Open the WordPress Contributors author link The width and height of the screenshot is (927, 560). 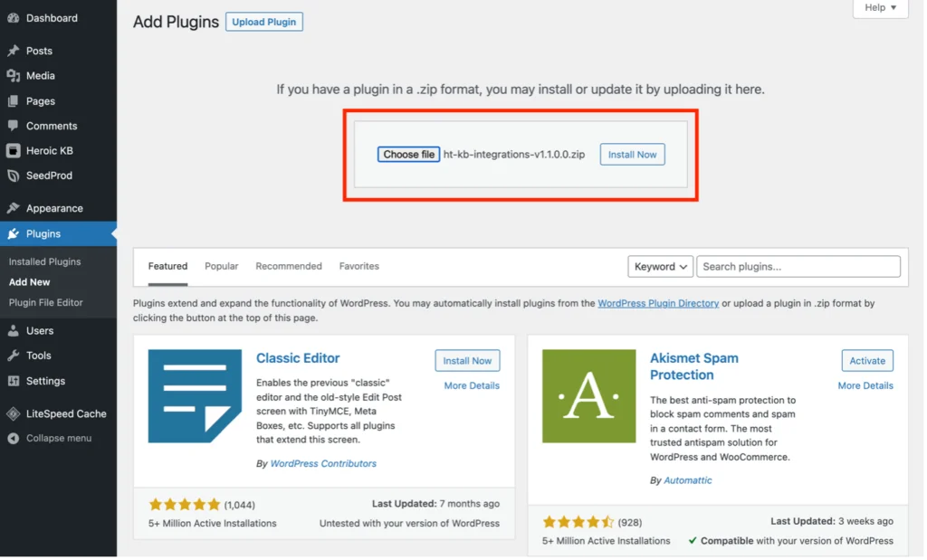click(323, 464)
